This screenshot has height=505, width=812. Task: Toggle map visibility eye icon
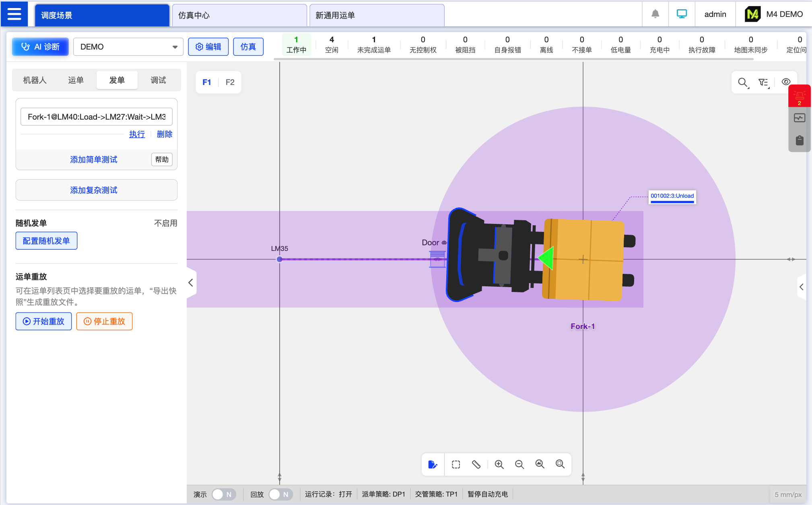pos(785,82)
